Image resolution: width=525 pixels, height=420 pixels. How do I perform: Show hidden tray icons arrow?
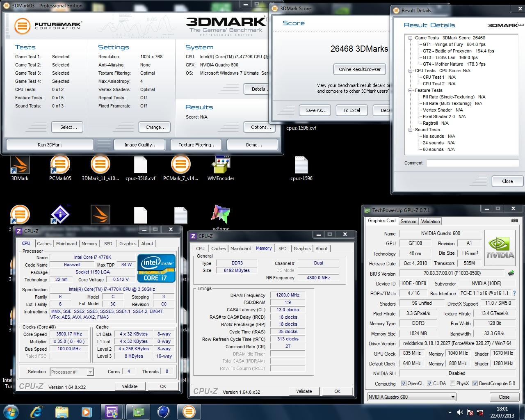pyautogui.click(x=450, y=412)
